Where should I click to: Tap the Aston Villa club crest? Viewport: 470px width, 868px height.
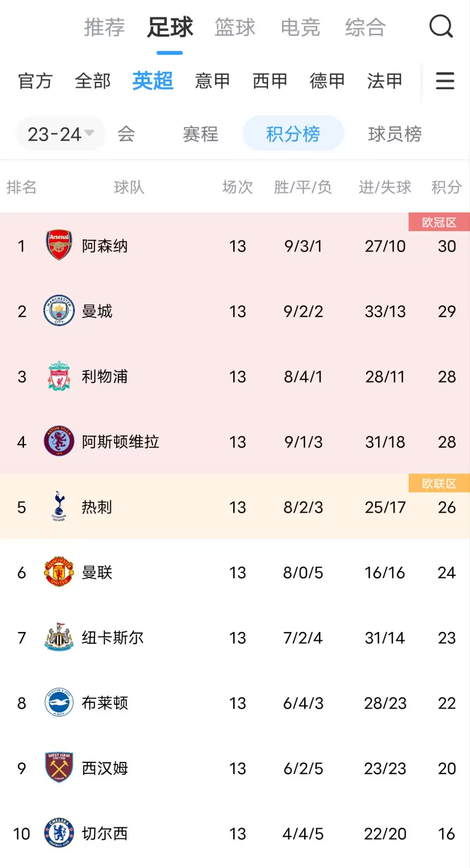(x=59, y=441)
